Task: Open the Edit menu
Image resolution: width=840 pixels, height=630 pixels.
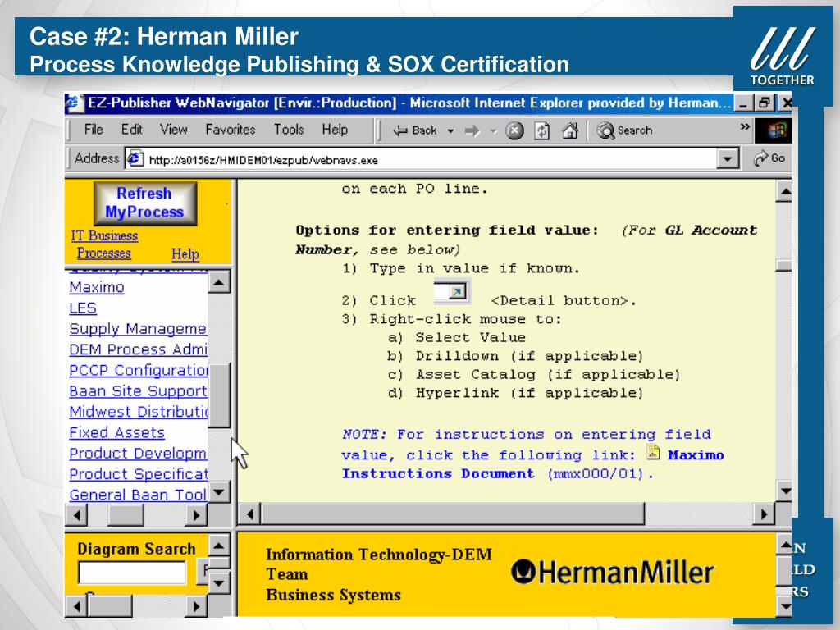Action: click(x=131, y=129)
